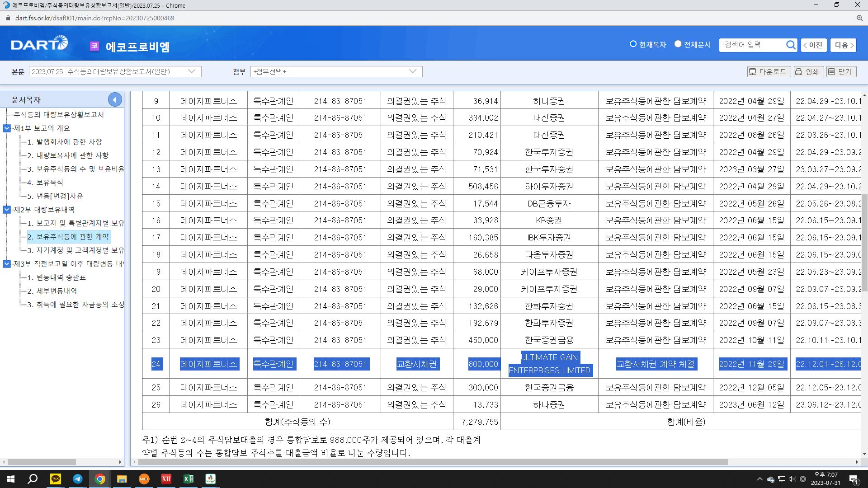Click the network icon in system tray
This screenshot has width=868, height=488.
pos(781,479)
